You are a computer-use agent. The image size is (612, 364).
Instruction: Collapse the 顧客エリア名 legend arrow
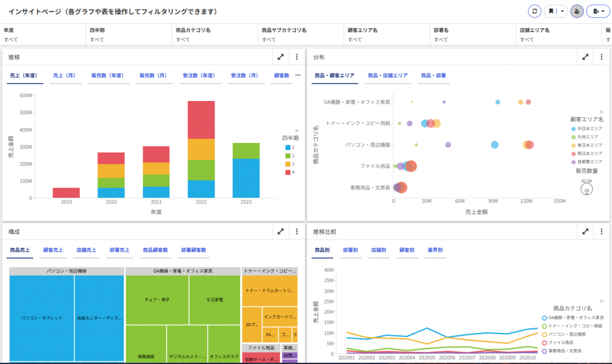pos(601,112)
